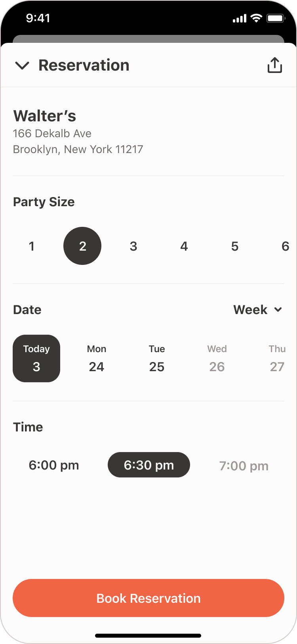Image resolution: width=297 pixels, height=644 pixels.
Task: Pick party size 5
Action: (235, 246)
